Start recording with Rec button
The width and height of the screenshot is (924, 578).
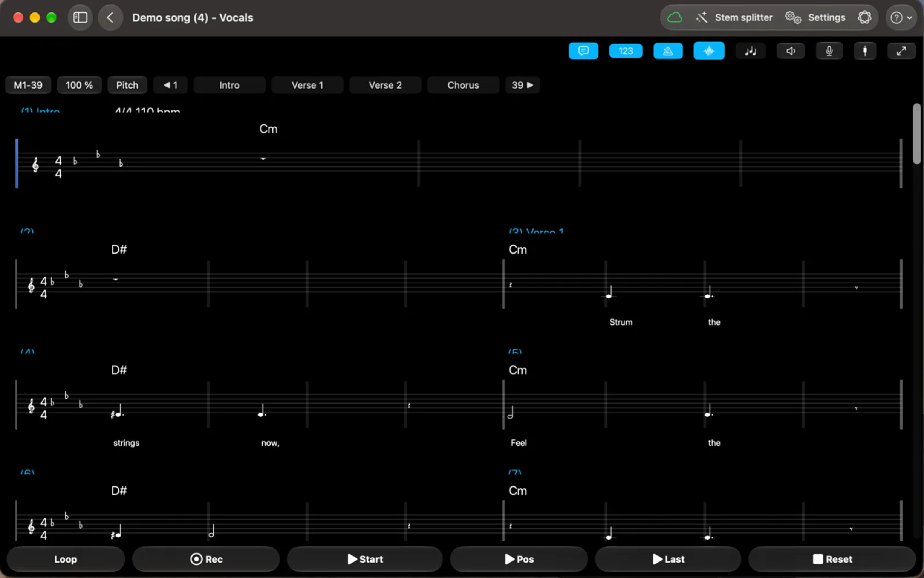[206, 559]
